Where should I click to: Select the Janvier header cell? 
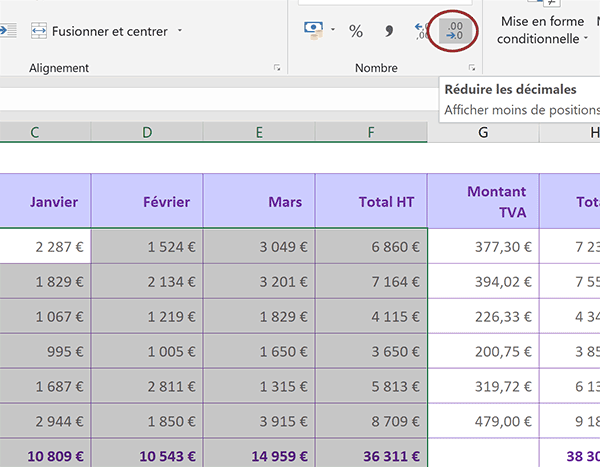pyautogui.click(x=45, y=201)
